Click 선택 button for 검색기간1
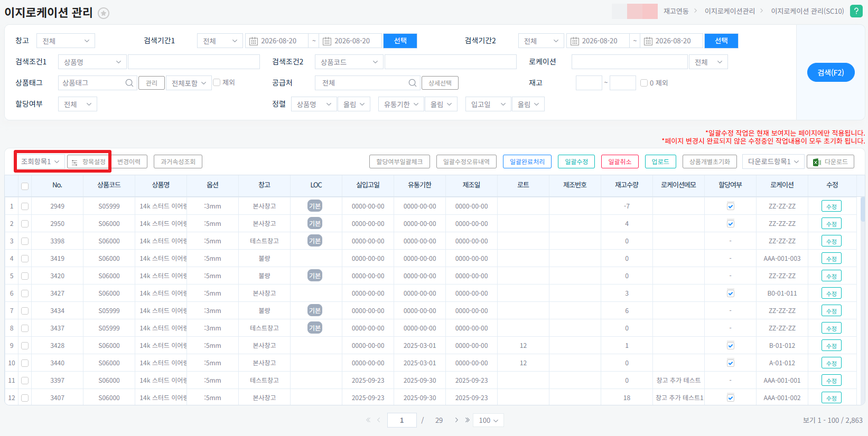The height and width of the screenshot is (436, 868). (x=400, y=41)
